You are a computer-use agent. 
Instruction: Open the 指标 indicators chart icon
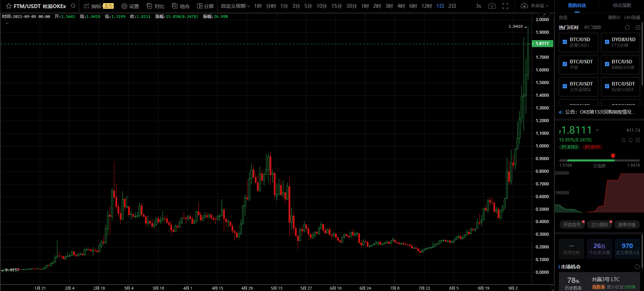tap(86, 6)
